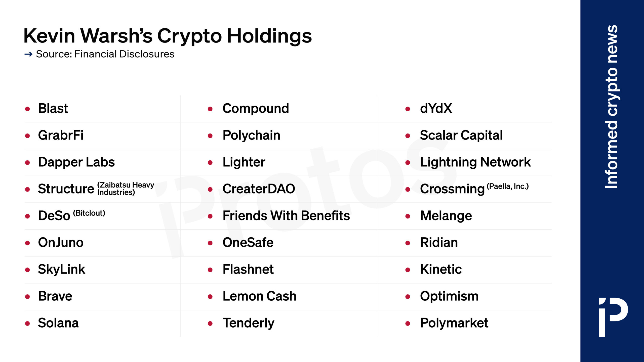Click the Lightning Network list item
Image resolution: width=644 pixels, height=362 pixels.
(x=475, y=162)
